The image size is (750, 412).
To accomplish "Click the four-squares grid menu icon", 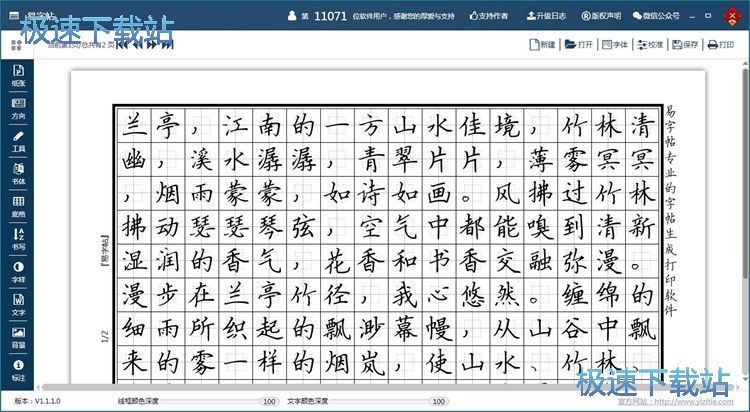I will tap(16, 45).
